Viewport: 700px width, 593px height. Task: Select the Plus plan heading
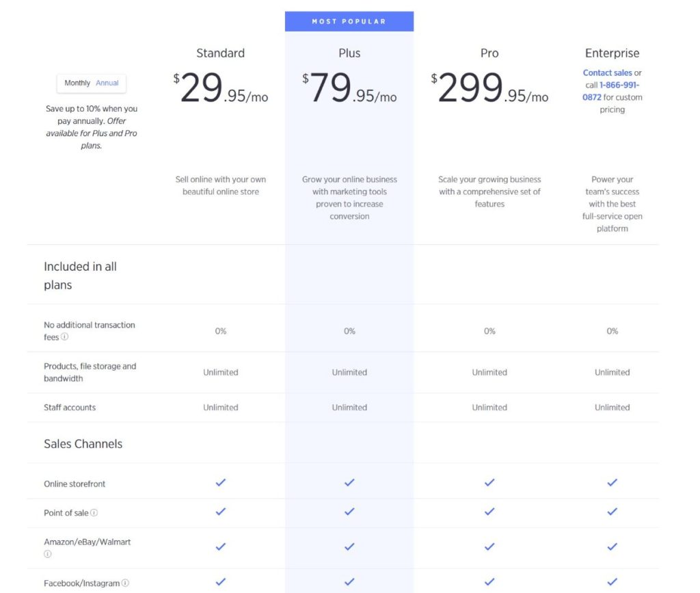point(349,53)
